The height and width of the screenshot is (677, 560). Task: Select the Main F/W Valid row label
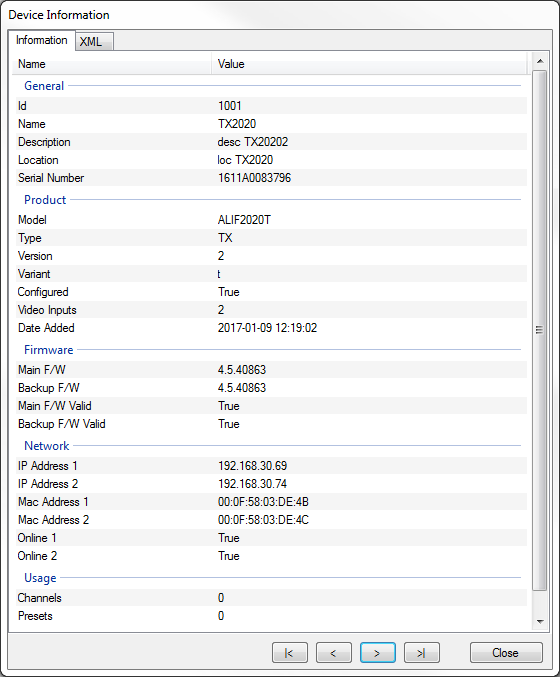(x=54, y=406)
